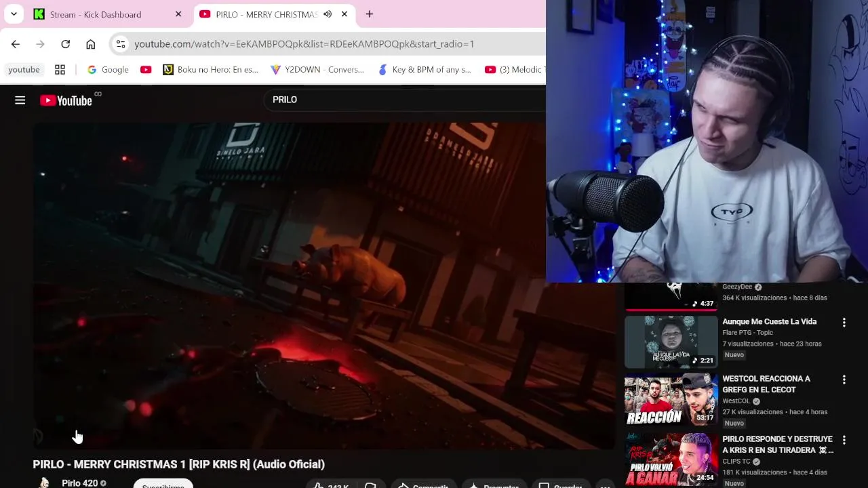The image size is (868, 488).
Task: Open the Y2DOWN converter bookmark
Action: click(317, 70)
